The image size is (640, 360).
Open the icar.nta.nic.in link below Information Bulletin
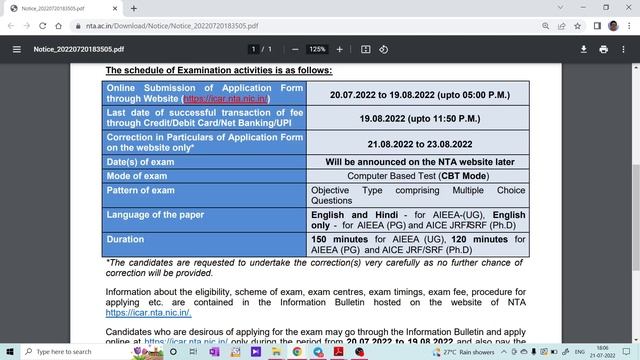148,313
